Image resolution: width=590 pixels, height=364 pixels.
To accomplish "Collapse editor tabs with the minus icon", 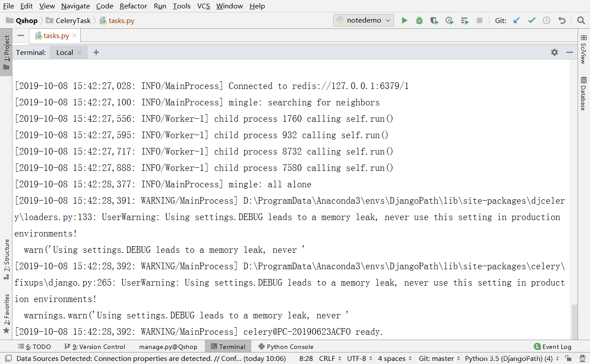I will (21, 35).
